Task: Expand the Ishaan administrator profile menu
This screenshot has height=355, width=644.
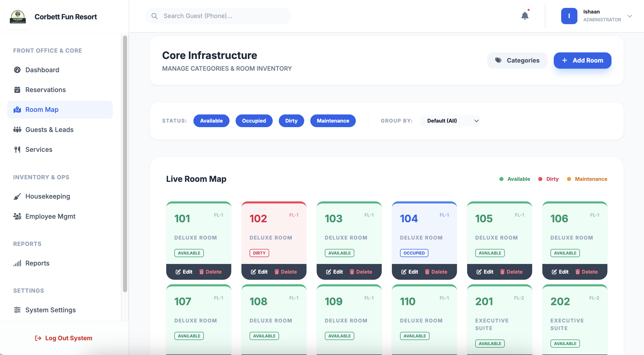Action: tap(630, 16)
